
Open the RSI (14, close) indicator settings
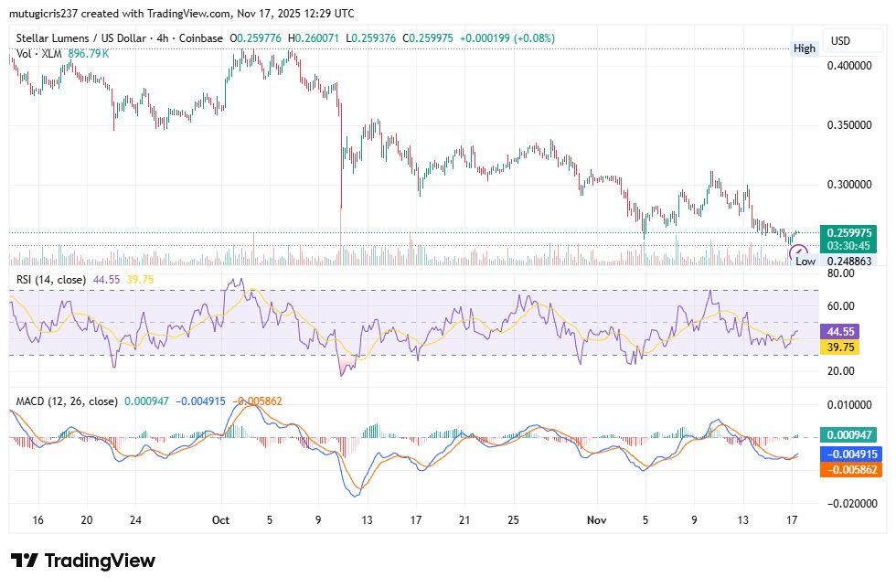pyautogui.click(x=50, y=279)
